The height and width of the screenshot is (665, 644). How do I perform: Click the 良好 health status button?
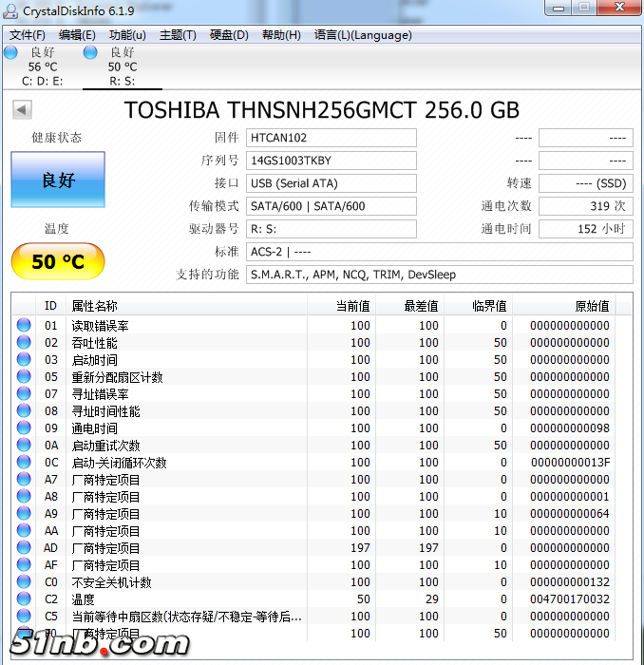(58, 180)
